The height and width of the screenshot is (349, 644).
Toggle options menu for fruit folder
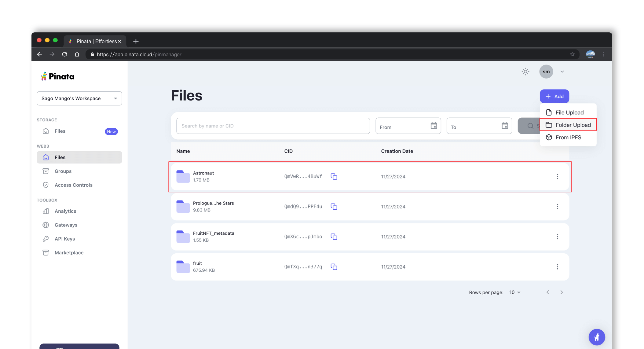click(x=558, y=266)
